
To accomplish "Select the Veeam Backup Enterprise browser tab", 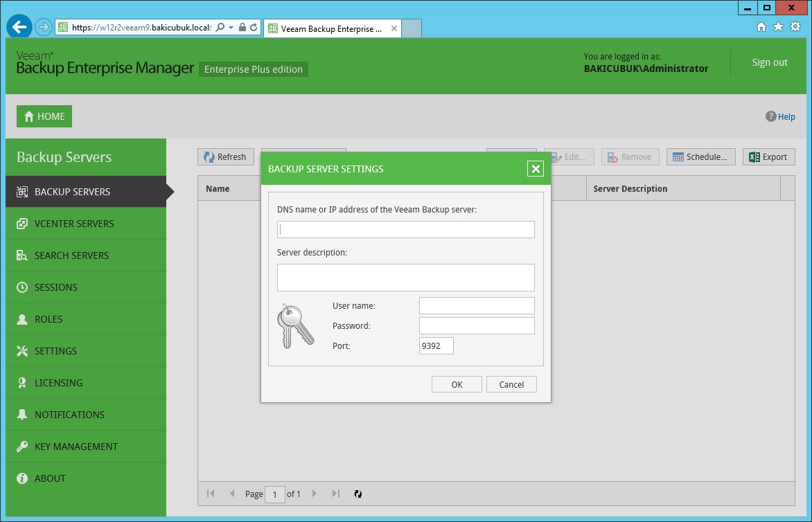I will coord(331,28).
